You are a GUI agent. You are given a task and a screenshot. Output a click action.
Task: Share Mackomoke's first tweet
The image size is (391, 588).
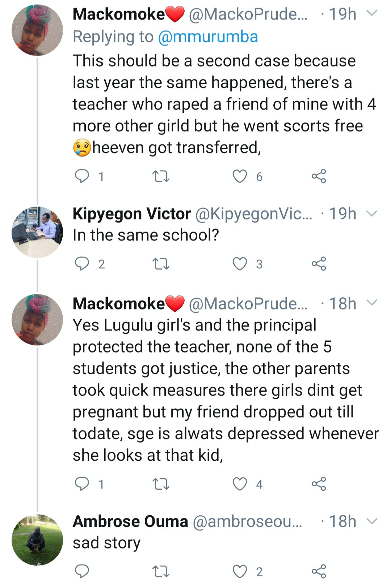click(x=319, y=176)
